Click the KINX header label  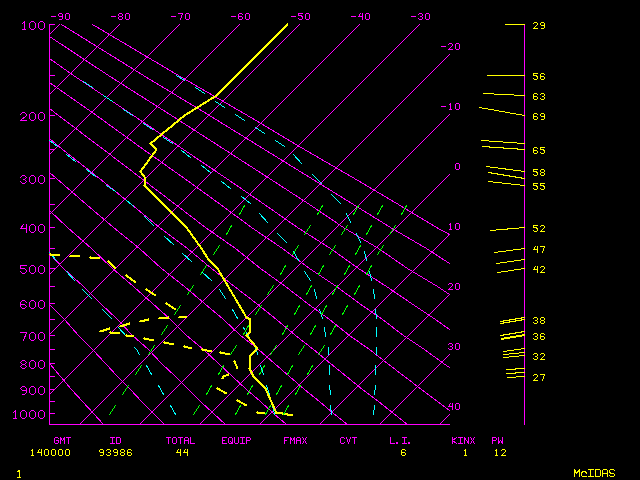coord(462,440)
